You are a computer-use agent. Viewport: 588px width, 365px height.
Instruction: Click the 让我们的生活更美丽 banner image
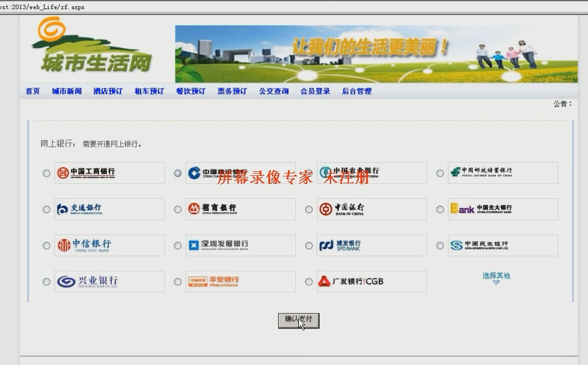[376, 54]
